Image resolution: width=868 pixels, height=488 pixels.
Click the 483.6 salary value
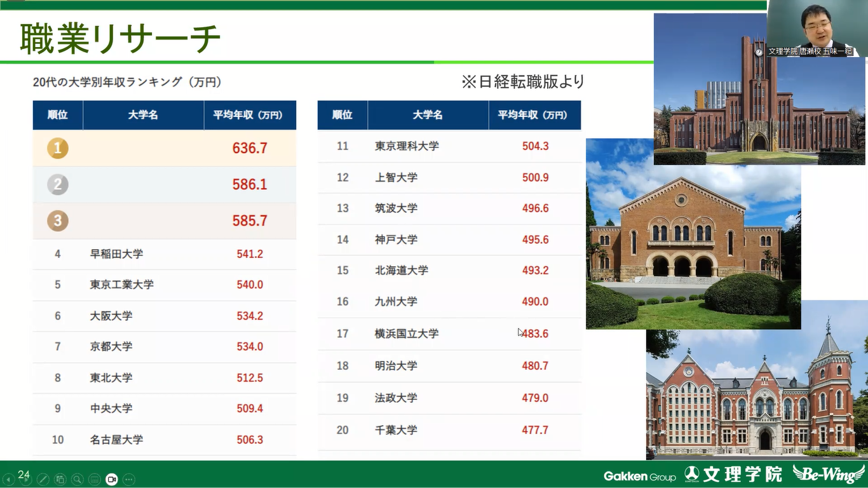(535, 333)
